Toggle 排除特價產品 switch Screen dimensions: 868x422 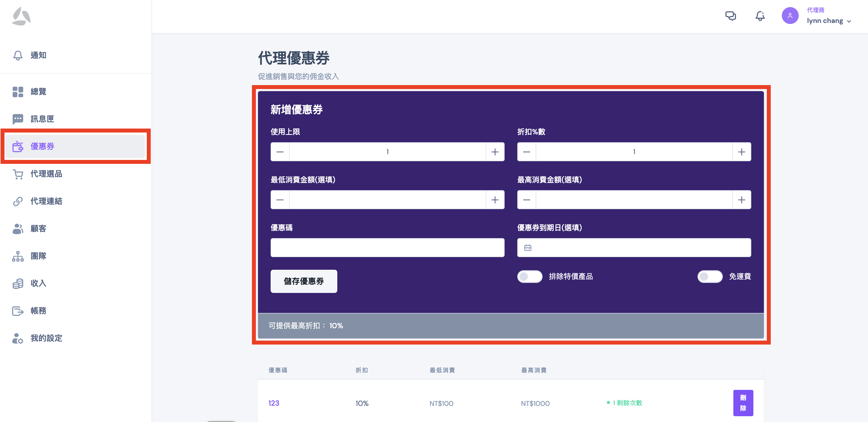(529, 277)
